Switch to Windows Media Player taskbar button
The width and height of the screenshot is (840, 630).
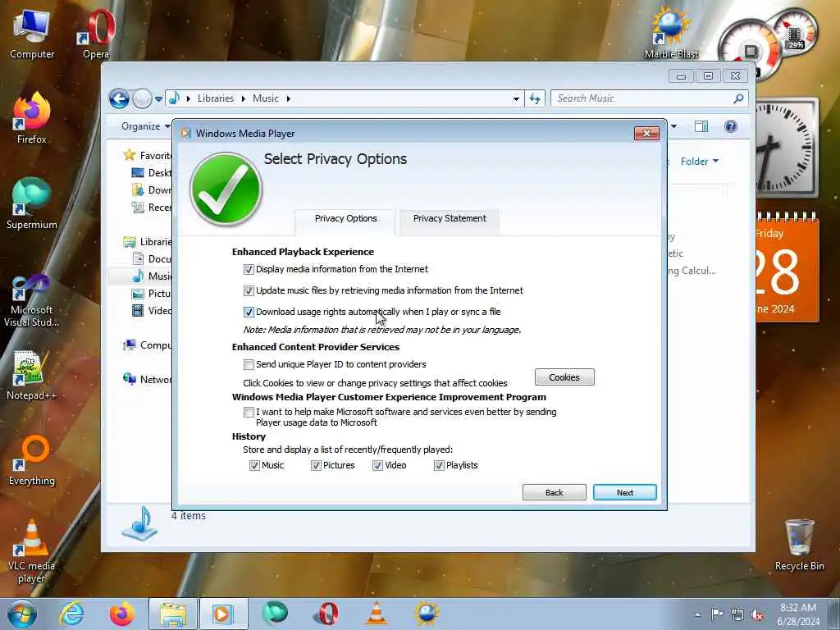pos(223,614)
